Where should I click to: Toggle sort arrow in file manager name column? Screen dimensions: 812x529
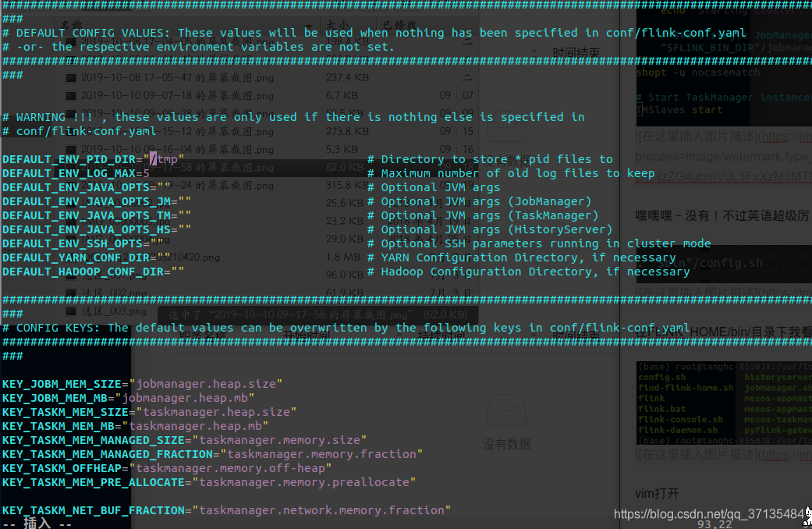(x=309, y=26)
